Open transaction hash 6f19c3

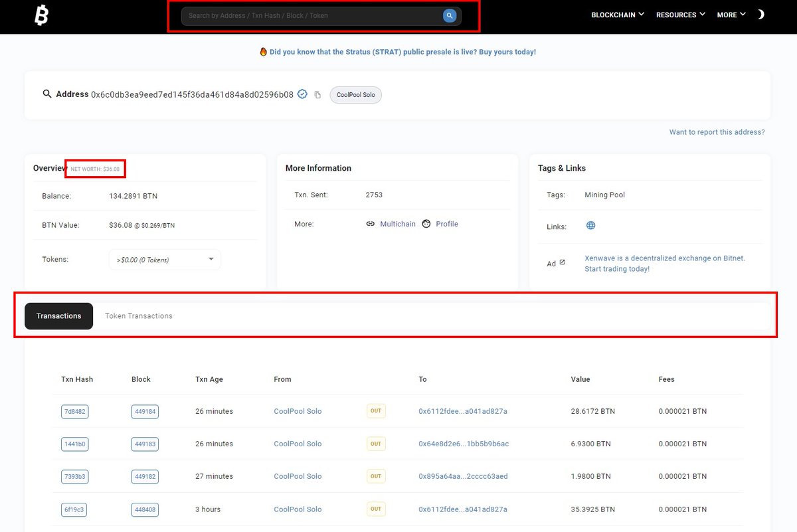[74, 509]
